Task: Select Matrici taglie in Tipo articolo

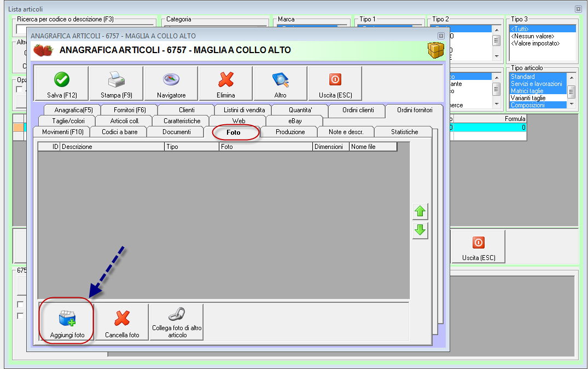Action: [x=538, y=91]
